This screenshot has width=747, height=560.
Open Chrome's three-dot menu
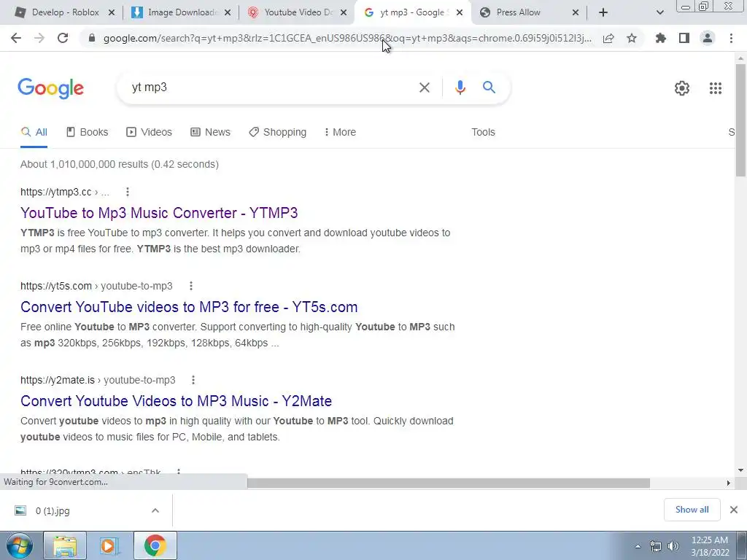click(x=731, y=38)
